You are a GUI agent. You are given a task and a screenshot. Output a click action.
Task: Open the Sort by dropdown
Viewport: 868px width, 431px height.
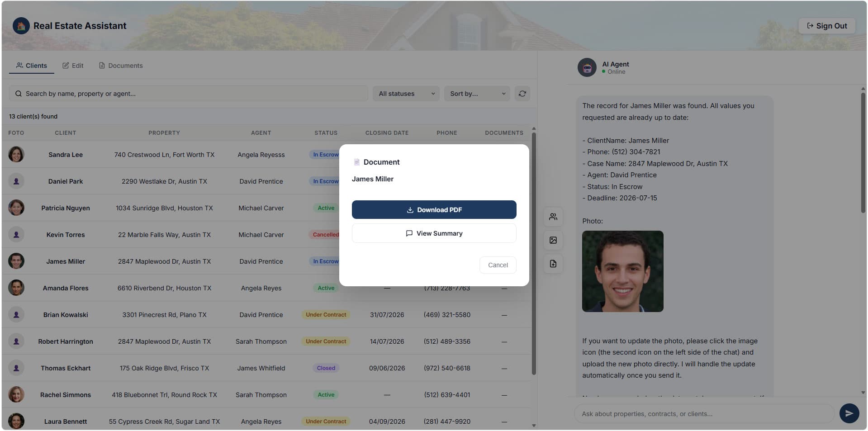pyautogui.click(x=477, y=94)
